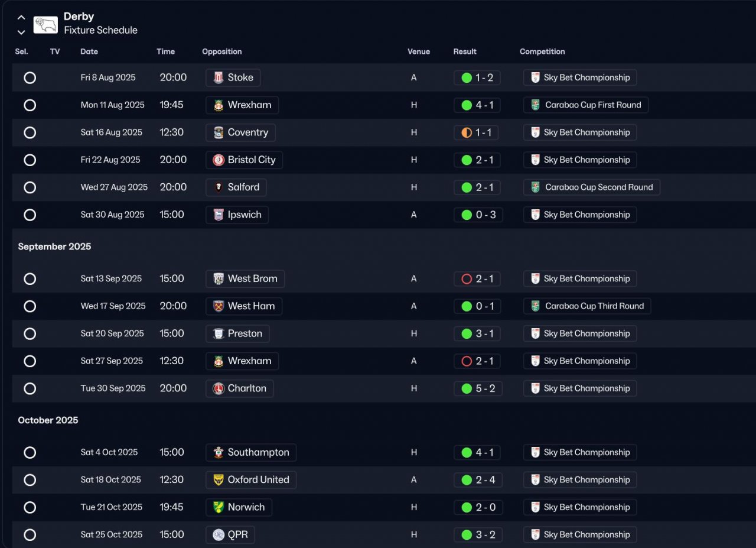This screenshot has height=548, width=756.
Task: Select the Sat 25 Oct QPR fixture radio
Action: coord(30,535)
